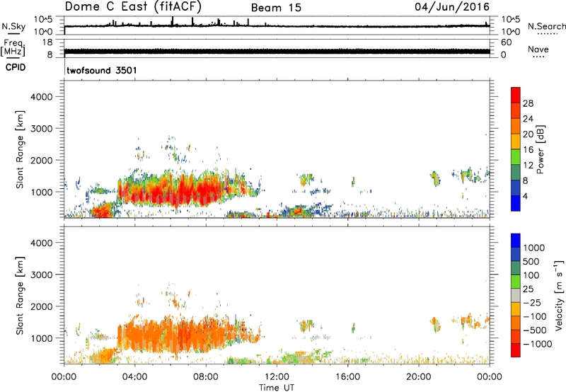Click the 'CPID' row label

tap(16, 67)
